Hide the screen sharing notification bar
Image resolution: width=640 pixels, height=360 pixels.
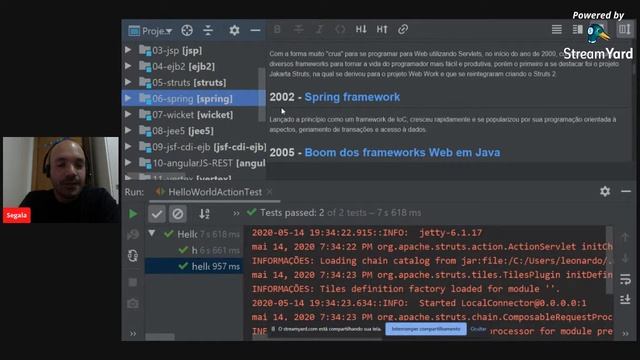(x=478, y=329)
